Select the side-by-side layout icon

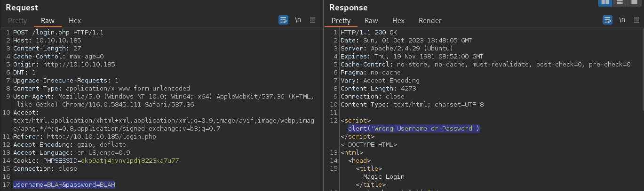[605, 2]
